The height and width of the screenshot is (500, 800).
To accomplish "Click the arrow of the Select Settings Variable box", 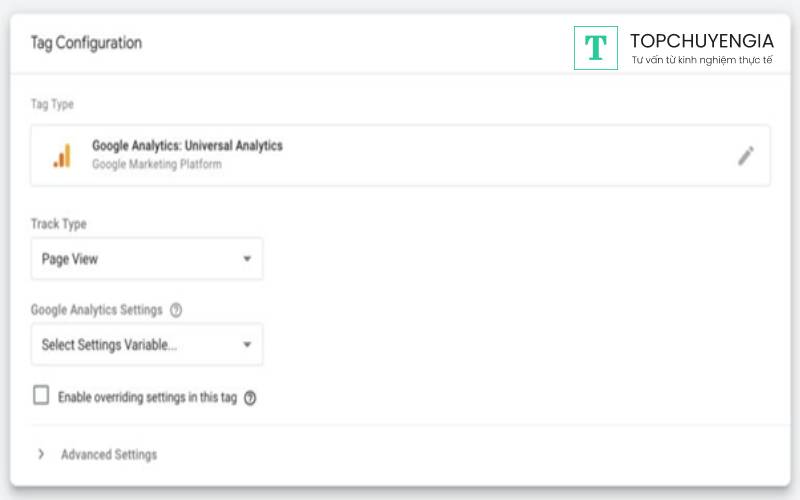I will click(247, 345).
